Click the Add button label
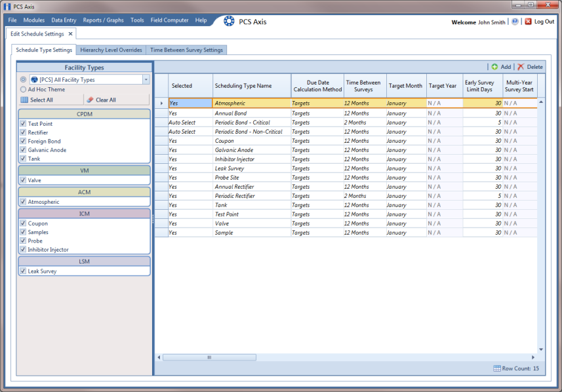Viewport: 562px width, 392px height. pyautogui.click(x=506, y=67)
